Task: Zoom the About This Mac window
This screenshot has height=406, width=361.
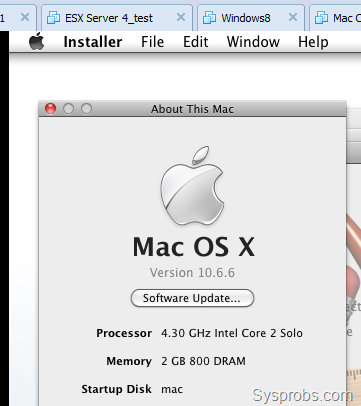Action: [x=86, y=109]
